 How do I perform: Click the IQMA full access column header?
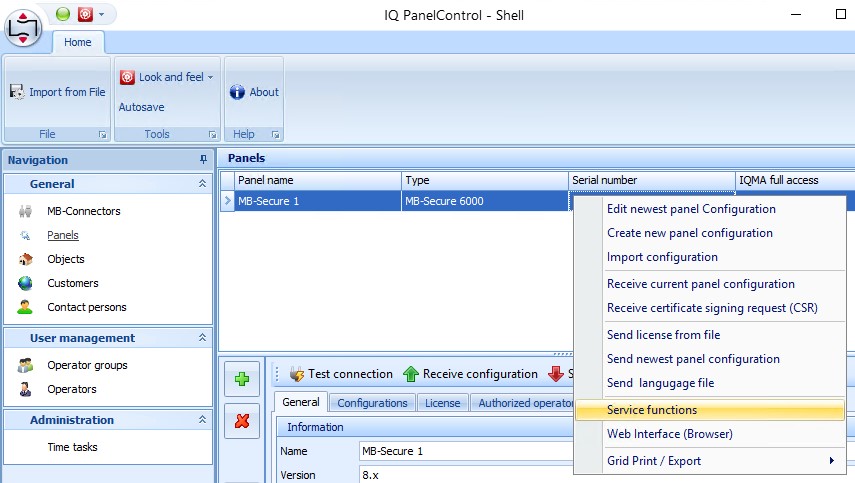[x=795, y=180]
